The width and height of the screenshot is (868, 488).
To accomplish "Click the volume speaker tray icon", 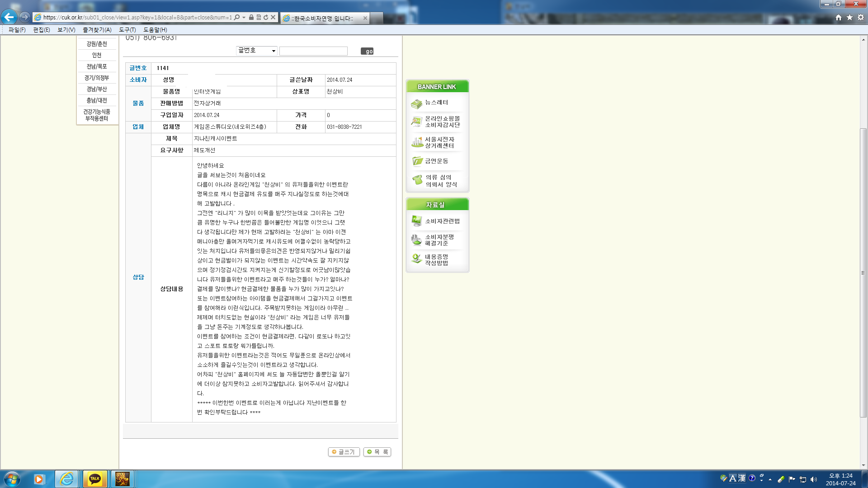I will (x=814, y=479).
